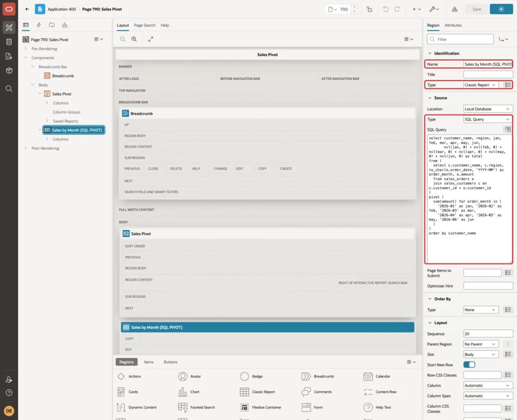This screenshot has width=517, height=420.
Task: Expand the Post-Rendering tree node
Action: (25, 148)
